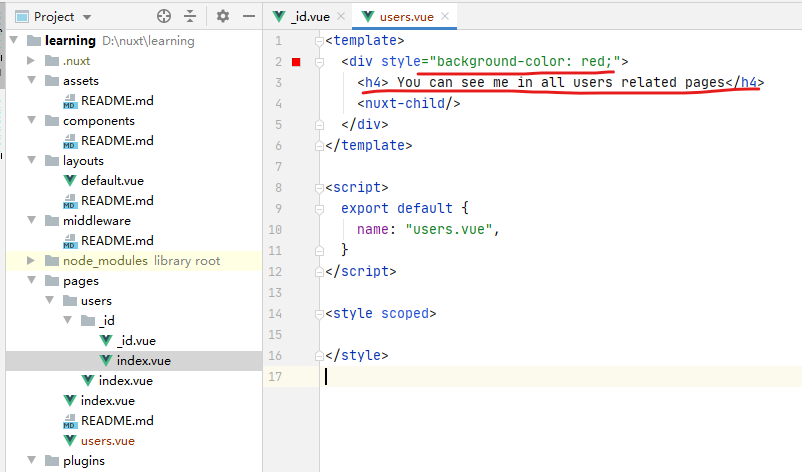Select README.md under components
Screen dimensions: 802x472
click(x=117, y=141)
